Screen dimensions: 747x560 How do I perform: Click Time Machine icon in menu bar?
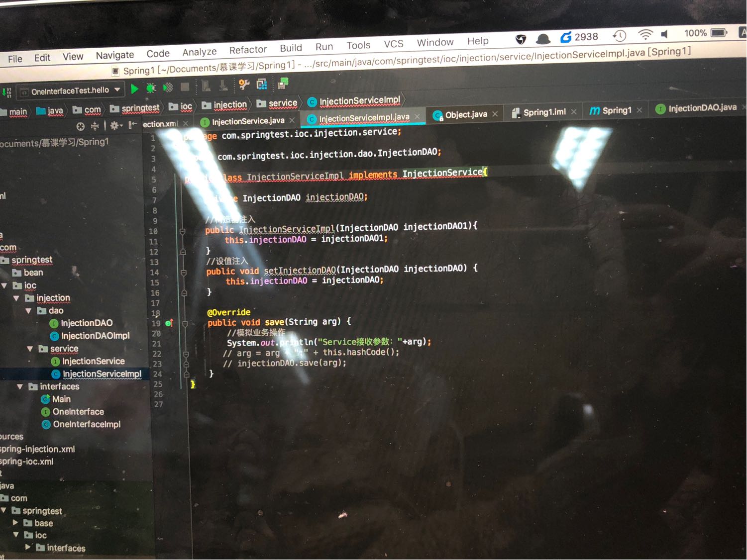(x=620, y=35)
